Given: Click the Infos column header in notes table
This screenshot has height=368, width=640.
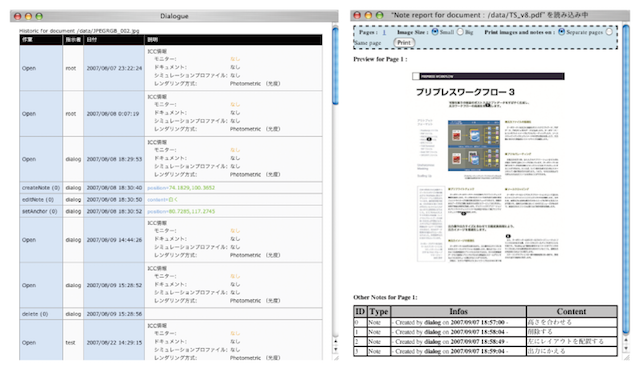Looking at the screenshot, I should (458, 311).
